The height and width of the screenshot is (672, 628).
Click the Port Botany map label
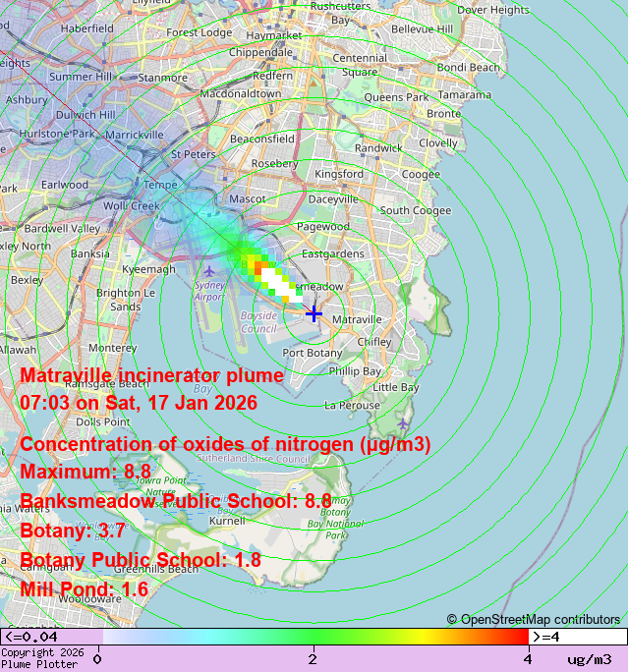pyautogui.click(x=313, y=352)
